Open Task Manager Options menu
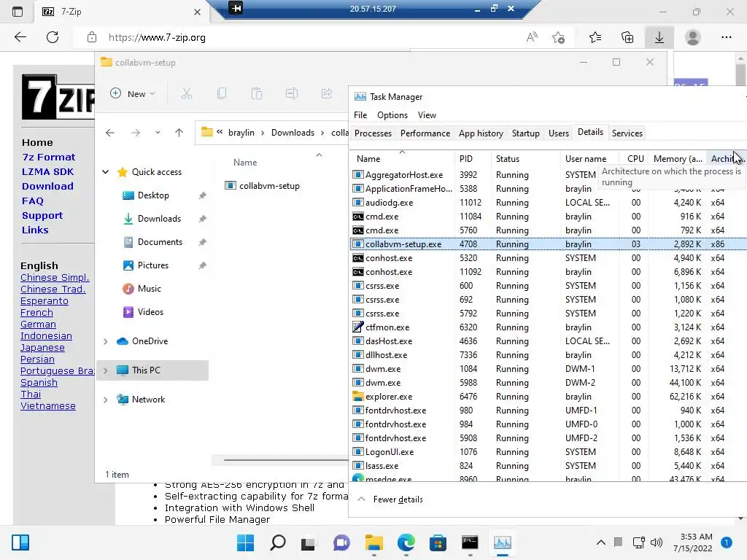 pyautogui.click(x=392, y=115)
